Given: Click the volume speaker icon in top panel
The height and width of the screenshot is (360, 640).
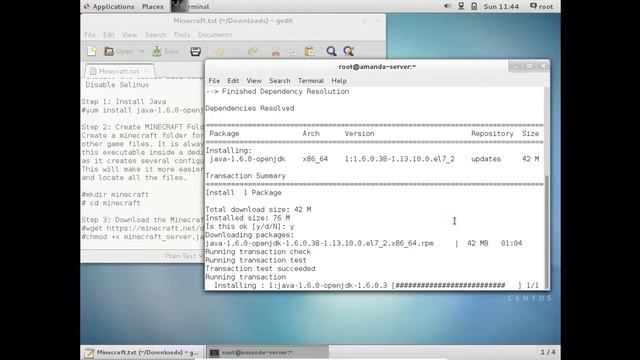Looking at the screenshot, I should point(447,6).
